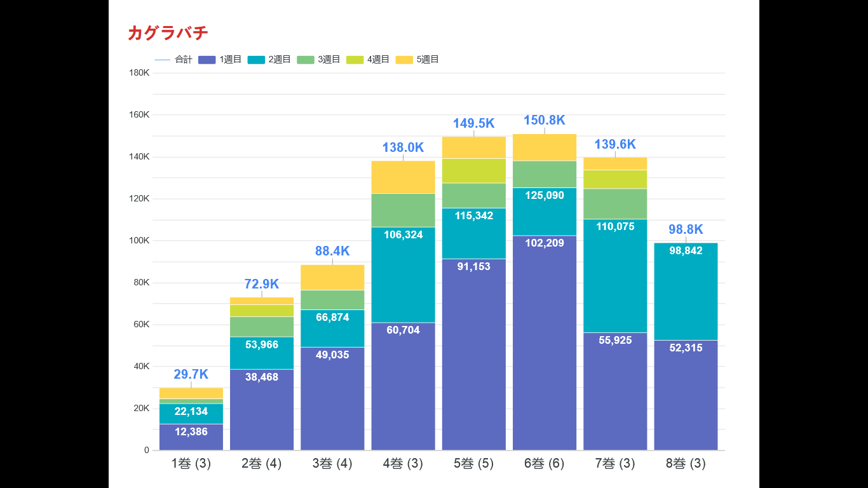868x488 pixels.
Task: Click the 5巻 bar value 91,153
Action: pyautogui.click(x=474, y=267)
